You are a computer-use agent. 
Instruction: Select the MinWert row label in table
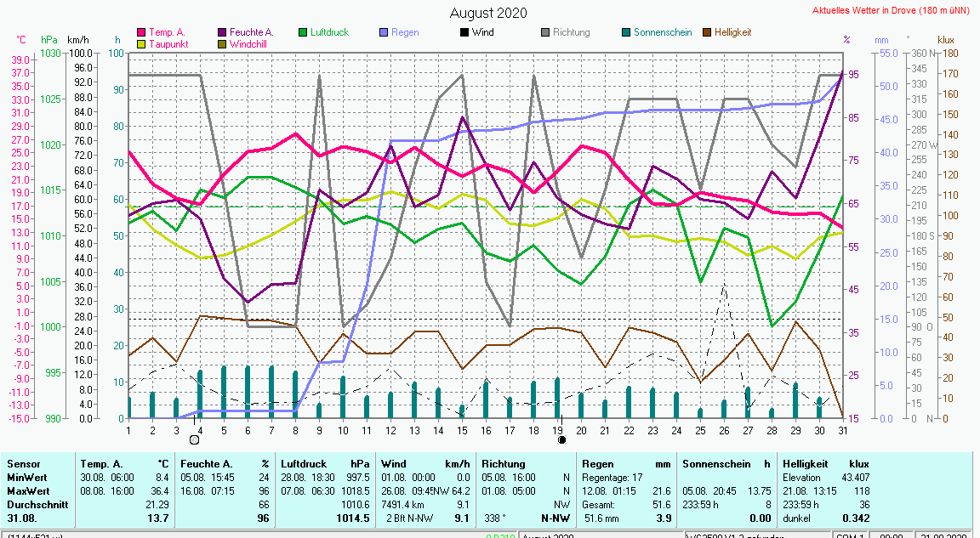pyautogui.click(x=28, y=476)
